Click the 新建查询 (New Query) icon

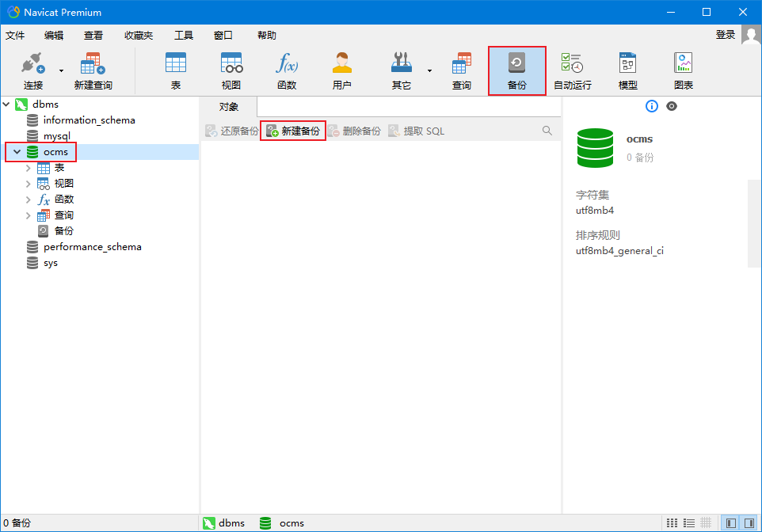[x=93, y=70]
